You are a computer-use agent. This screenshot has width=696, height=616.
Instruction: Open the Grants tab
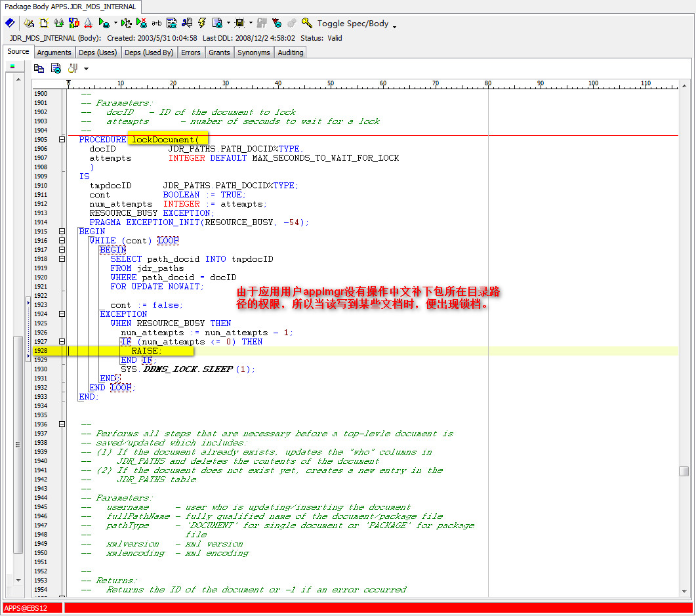pos(219,52)
